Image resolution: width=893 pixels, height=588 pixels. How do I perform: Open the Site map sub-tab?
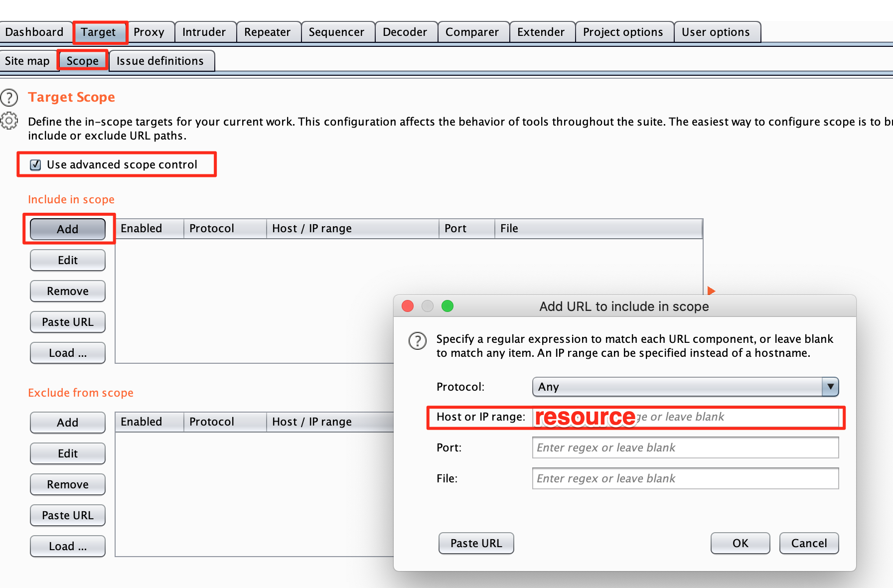tap(27, 61)
